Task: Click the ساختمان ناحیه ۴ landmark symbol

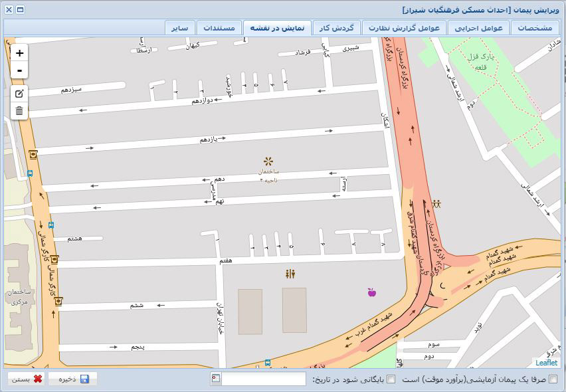Action: tap(268, 161)
